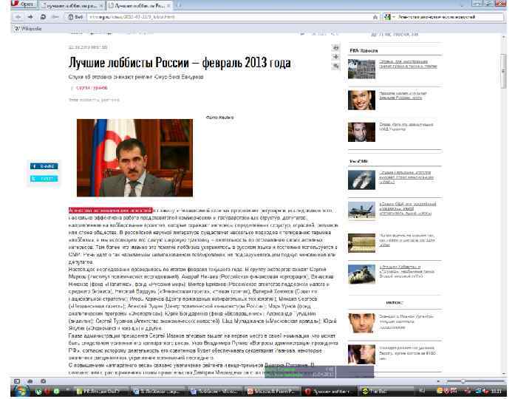Image resolution: width=532 pixels, height=399 pixels.
Task: Switch to The Bat! taskbar item
Action: pyautogui.click(x=386, y=391)
